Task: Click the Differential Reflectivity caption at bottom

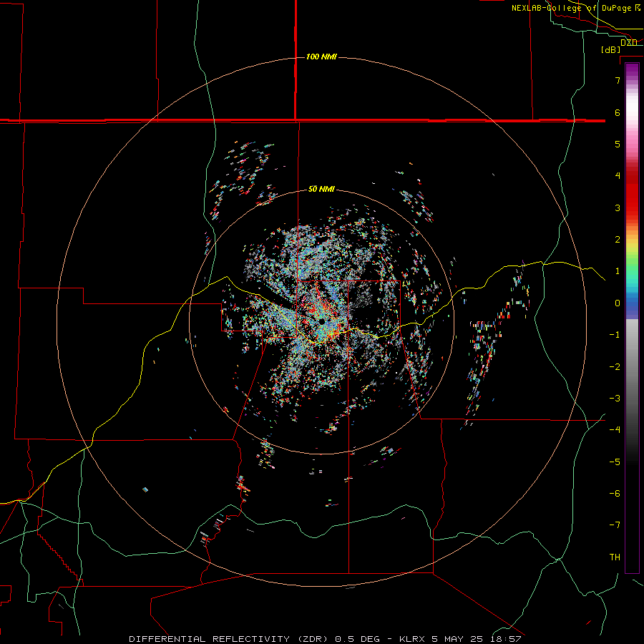Action: tap(325, 639)
